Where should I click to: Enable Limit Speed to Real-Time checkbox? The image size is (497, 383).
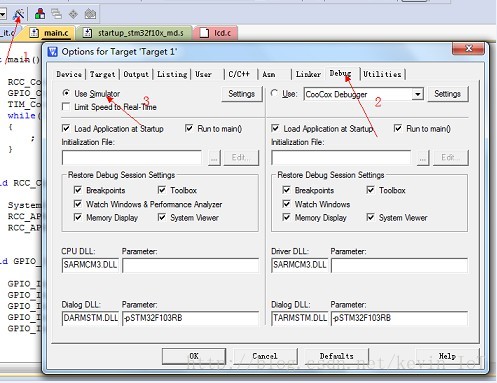tap(66, 107)
